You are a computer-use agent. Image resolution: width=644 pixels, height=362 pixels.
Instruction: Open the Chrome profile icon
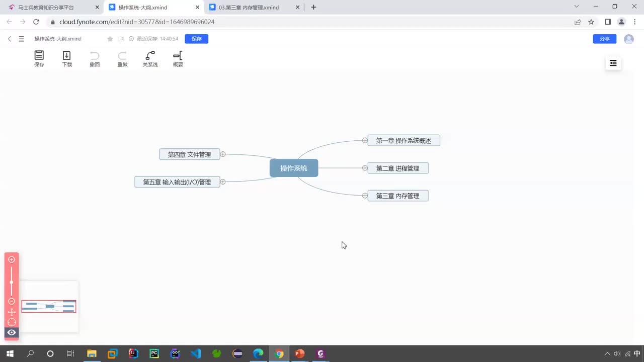pyautogui.click(x=621, y=22)
